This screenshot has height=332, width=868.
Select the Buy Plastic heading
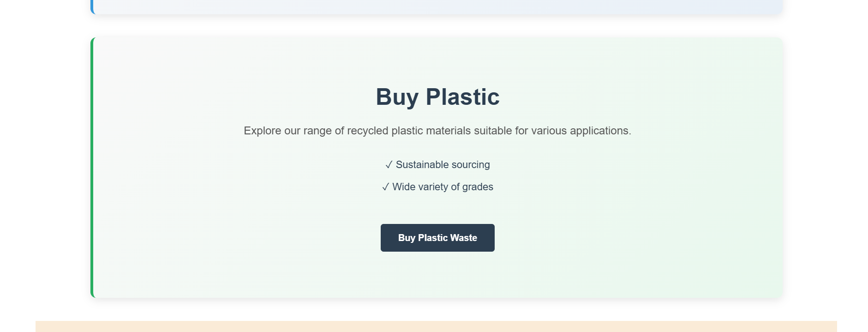(x=437, y=97)
